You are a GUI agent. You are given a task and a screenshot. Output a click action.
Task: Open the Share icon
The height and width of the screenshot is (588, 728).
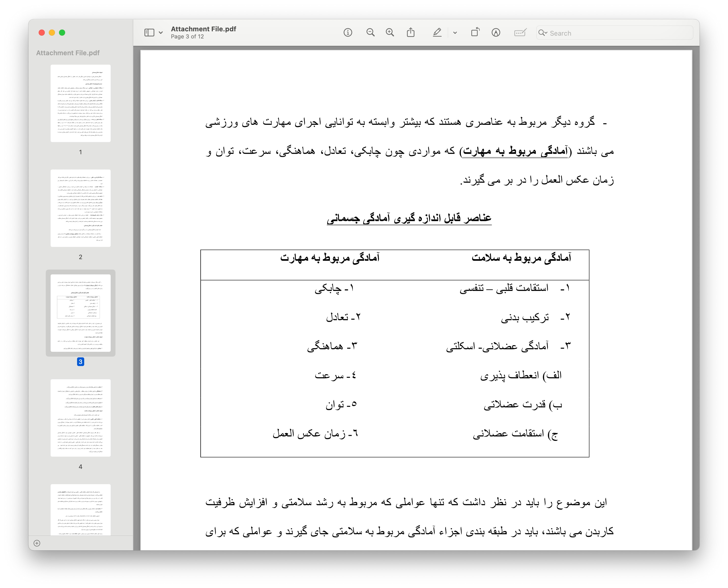coord(411,32)
